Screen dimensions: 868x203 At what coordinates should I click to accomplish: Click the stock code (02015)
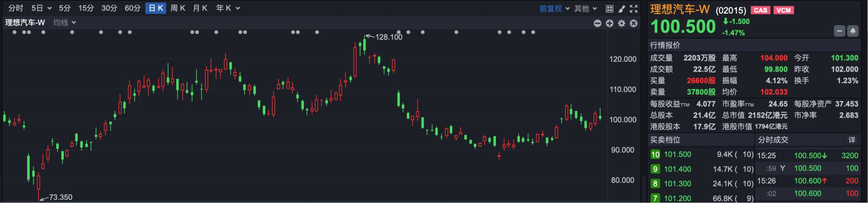(x=731, y=10)
